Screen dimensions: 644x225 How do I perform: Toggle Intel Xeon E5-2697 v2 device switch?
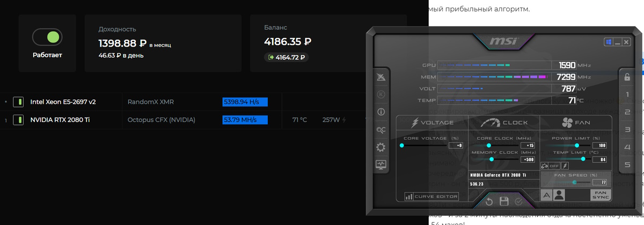(x=18, y=102)
